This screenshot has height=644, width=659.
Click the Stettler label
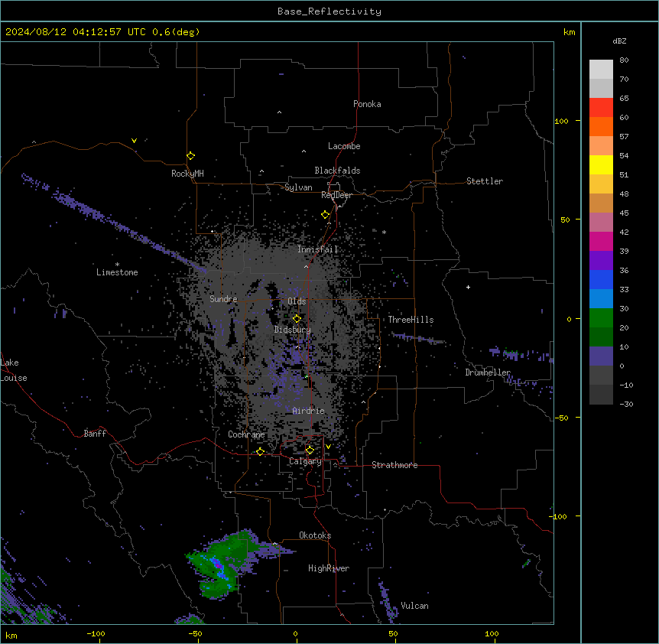tap(485, 181)
